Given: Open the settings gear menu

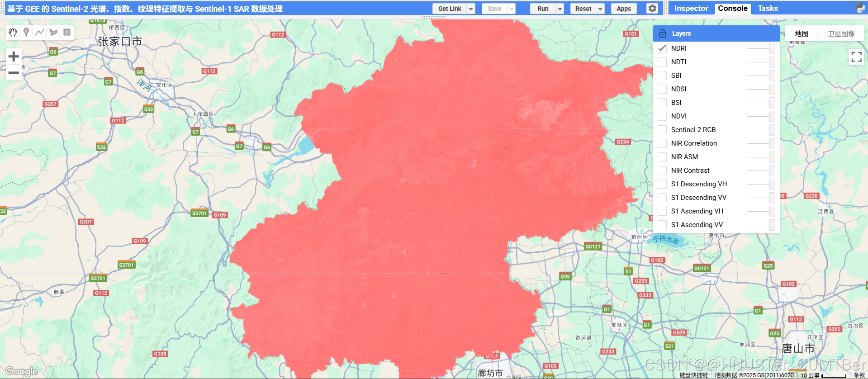Looking at the screenshot, I should pos(652,9).
